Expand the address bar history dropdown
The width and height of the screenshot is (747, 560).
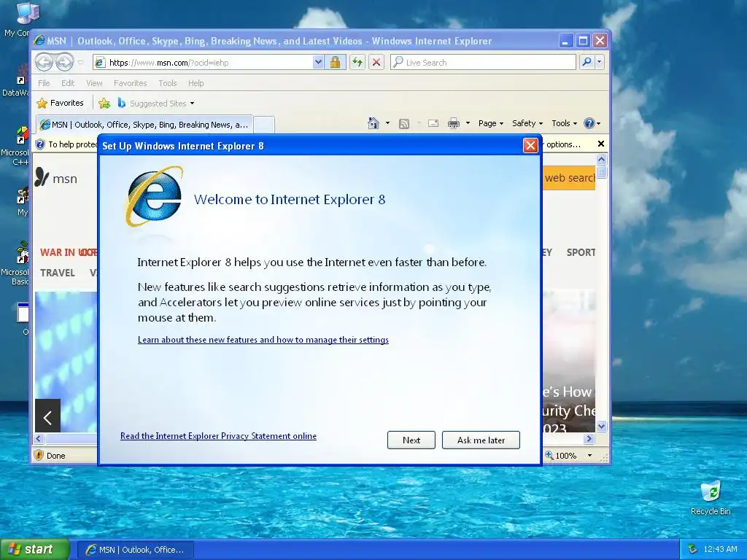[318, 63]
